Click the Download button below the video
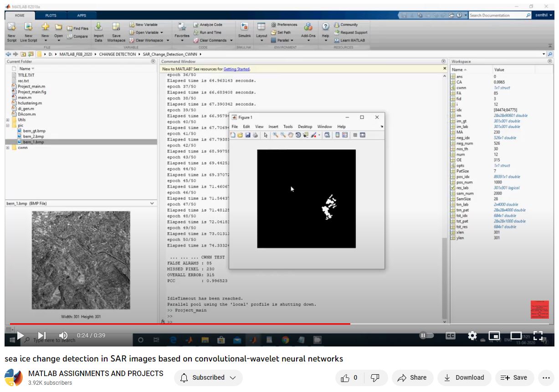The height and width of the screenshot is (392, 559). [x=464, y=377]
